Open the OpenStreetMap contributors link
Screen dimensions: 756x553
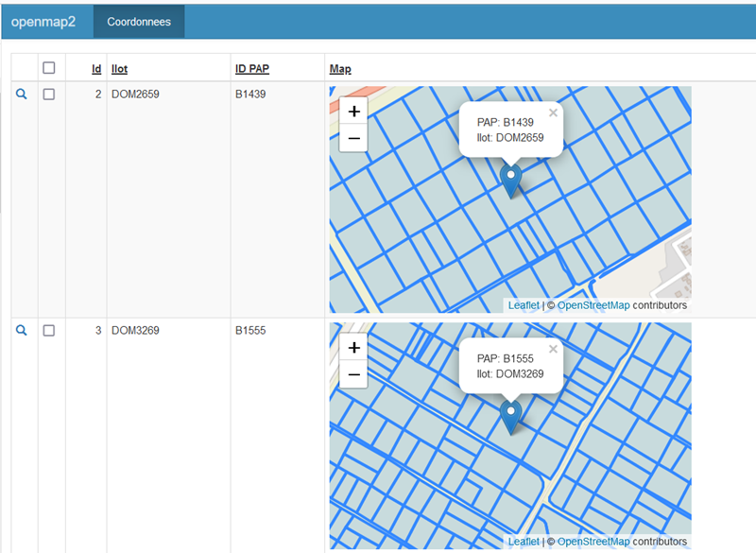click(593, 304)
